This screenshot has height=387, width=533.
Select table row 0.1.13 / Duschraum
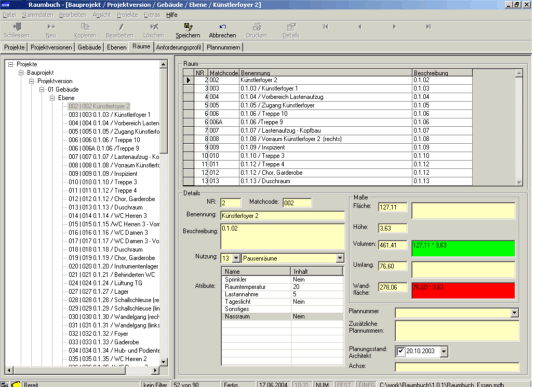327,181
